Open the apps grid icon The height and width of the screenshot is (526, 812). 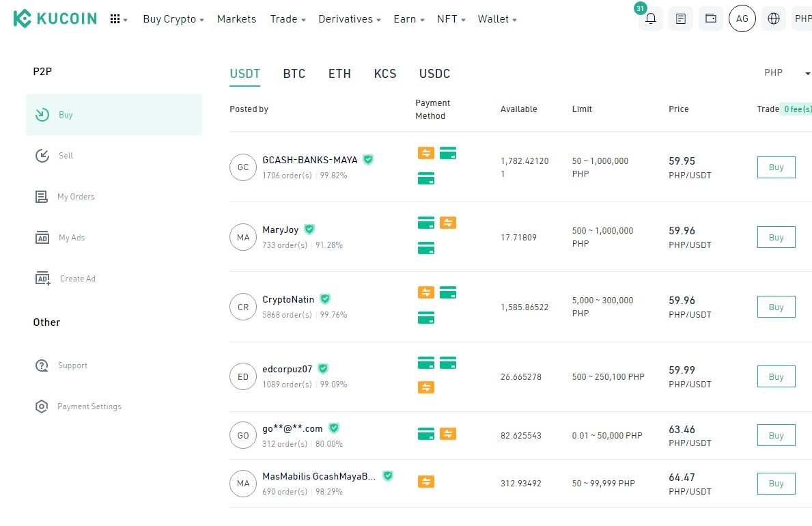(119, 19)
